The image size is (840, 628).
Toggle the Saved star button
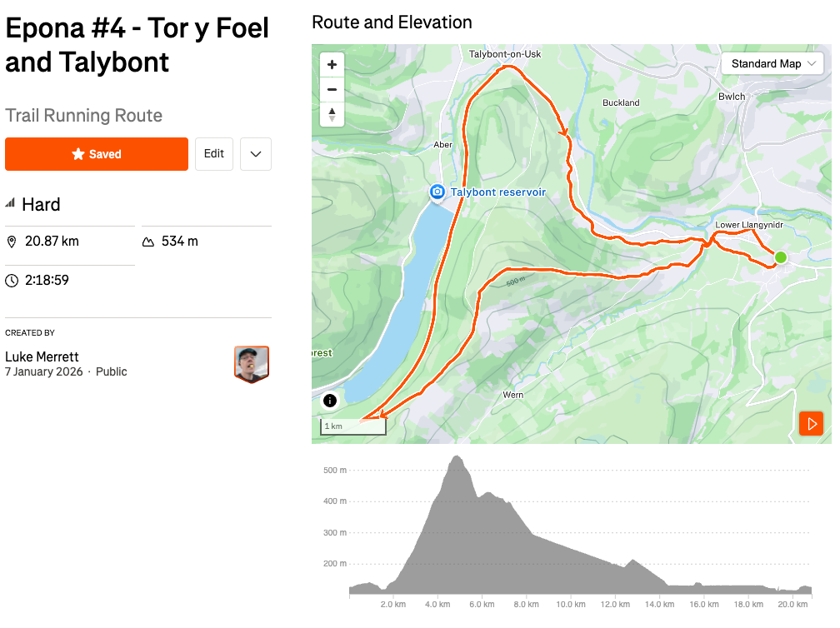[x=97, y=154]
